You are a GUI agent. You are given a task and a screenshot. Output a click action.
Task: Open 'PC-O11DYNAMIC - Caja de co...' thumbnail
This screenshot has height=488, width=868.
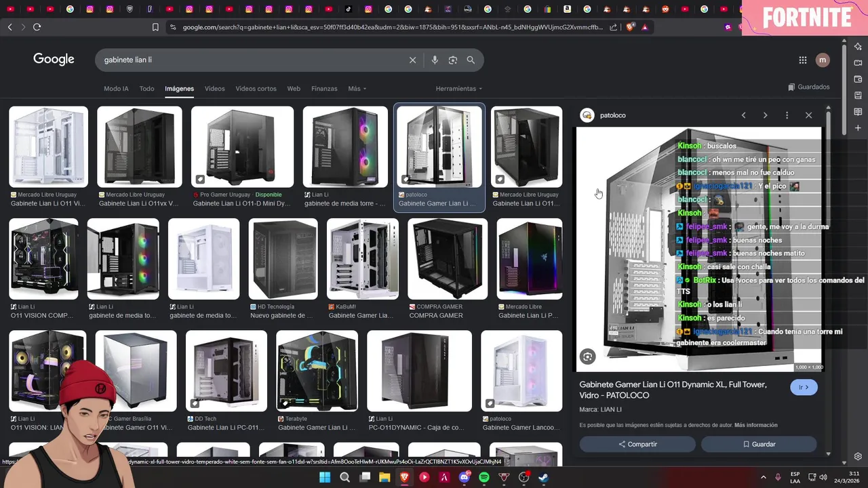[x=419, y=371]
